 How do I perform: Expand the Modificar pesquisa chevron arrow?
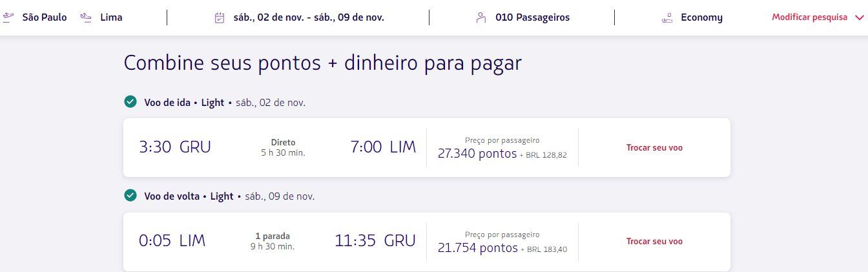(x=858, y=17)
